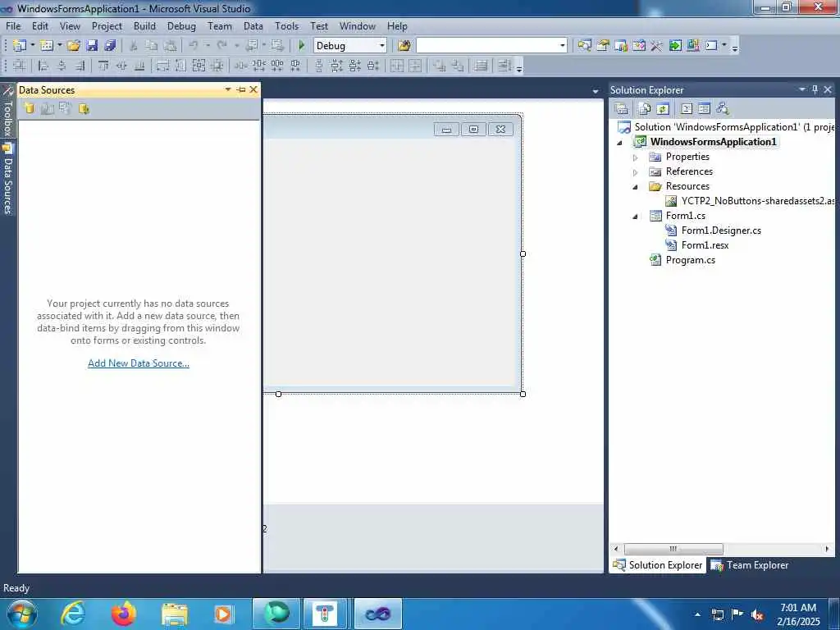The image size is (840, 630).
Task: Click the Add New Data Source link
Action: (x=138, y=363)
